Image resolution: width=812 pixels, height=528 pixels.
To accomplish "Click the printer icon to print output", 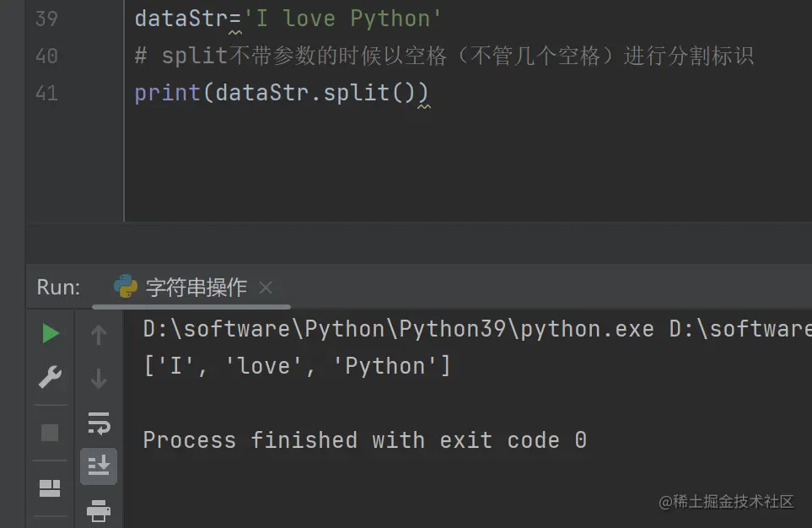I will (99, 509).
